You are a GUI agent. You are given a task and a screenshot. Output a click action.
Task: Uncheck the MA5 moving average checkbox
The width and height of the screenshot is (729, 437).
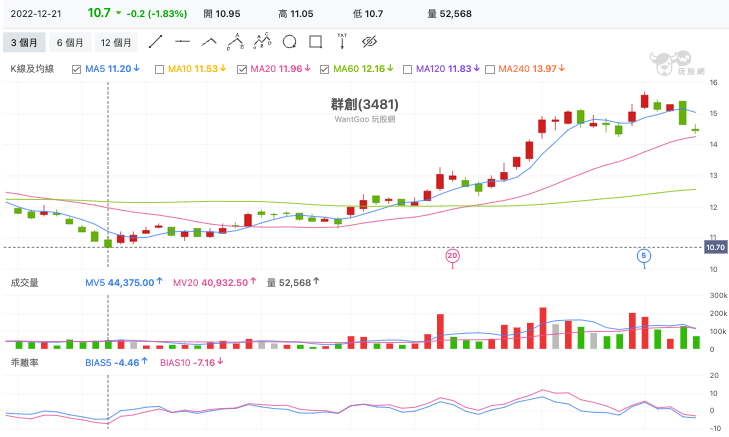[76, 69]
